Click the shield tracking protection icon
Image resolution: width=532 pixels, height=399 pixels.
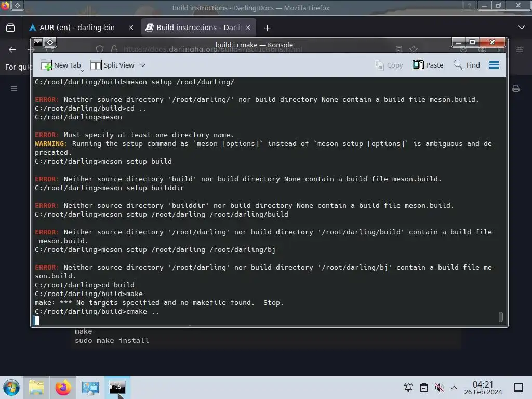(x=100, y=49)
